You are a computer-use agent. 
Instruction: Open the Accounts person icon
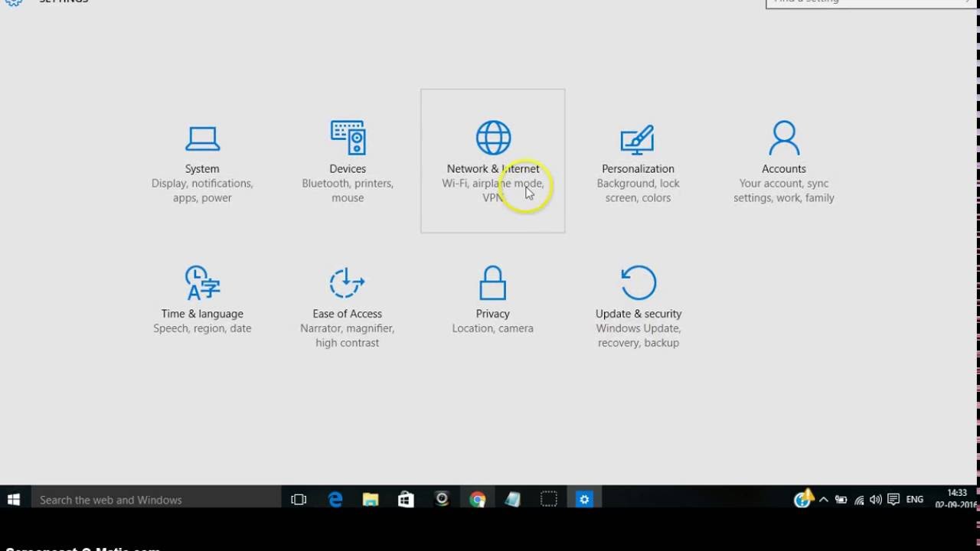[783, 138]
